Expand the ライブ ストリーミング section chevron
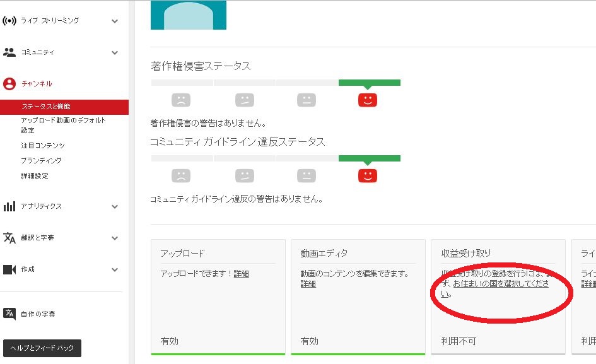Screen dimensions: 596x364 point(115,21)
